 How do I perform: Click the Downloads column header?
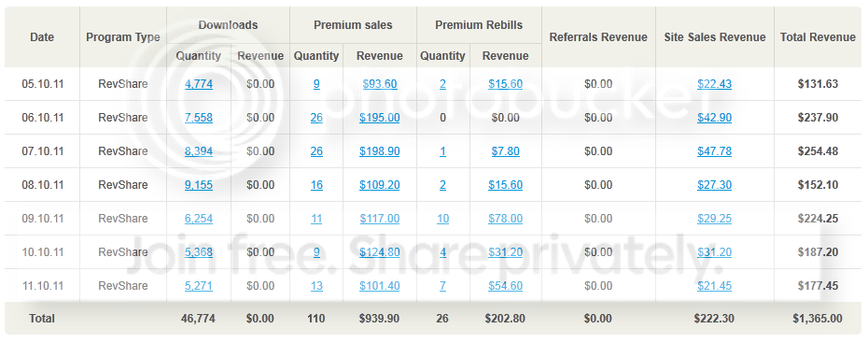[x=228, y=25]
